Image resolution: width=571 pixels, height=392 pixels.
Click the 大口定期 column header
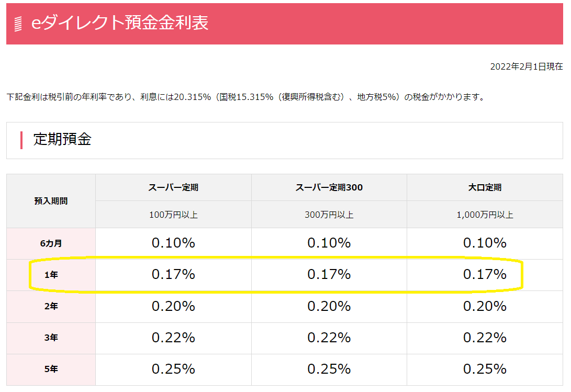[485, 187]
